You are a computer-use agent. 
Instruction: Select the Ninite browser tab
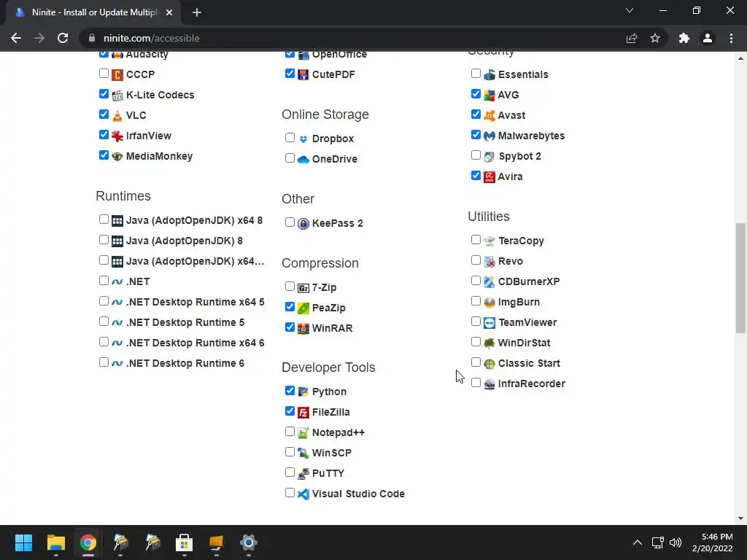click(94, 12)
